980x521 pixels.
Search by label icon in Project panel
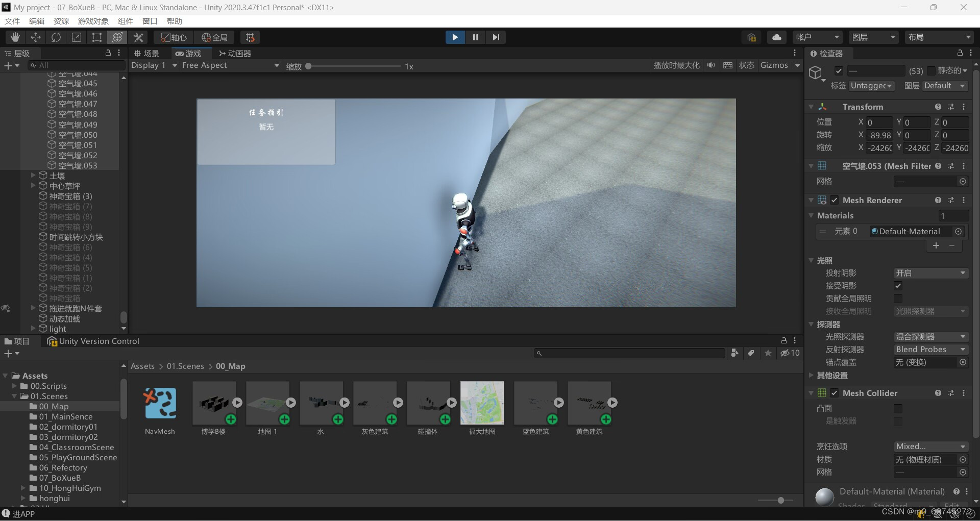click(751, 353)
